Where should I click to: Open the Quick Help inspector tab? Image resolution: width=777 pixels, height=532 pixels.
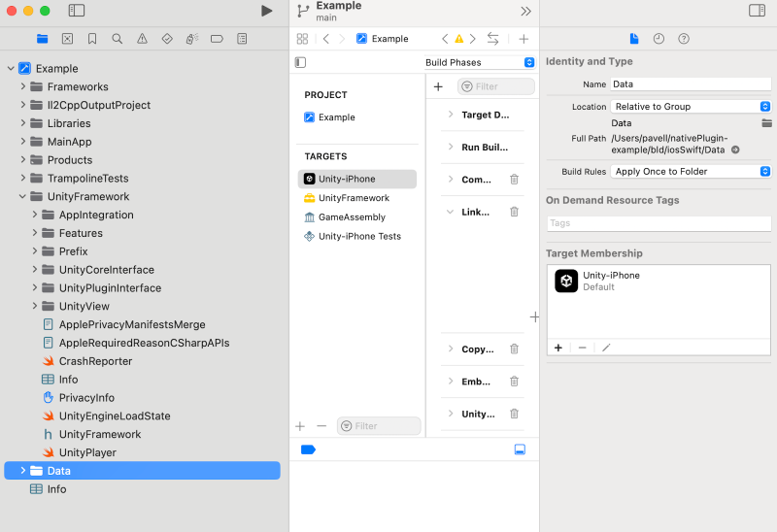(x=684, y=39)
